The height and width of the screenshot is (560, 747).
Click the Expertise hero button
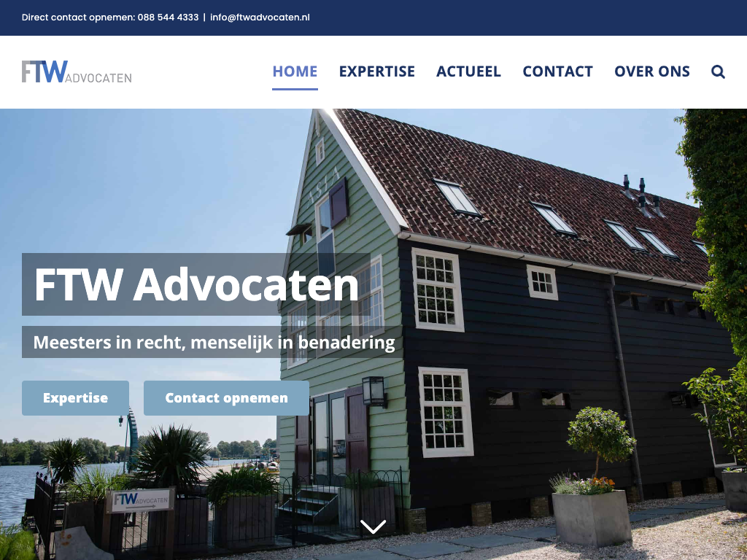pyautogui.click(x=75, y=398)
